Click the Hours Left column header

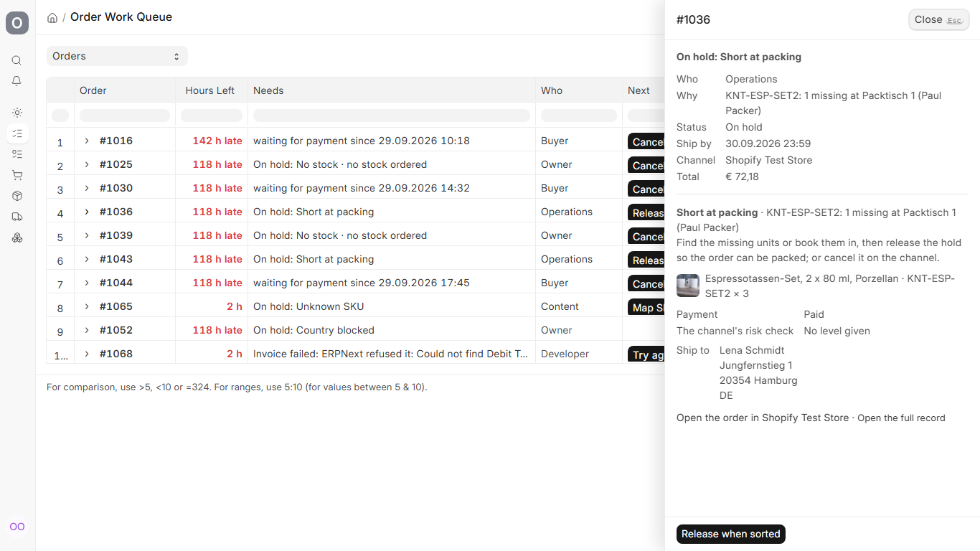pyautogui.click(x=210, y=90)
